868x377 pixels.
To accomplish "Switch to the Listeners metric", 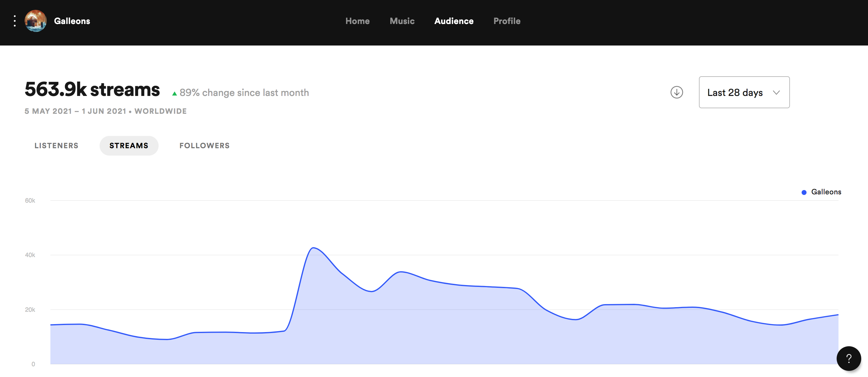I will pyautogui.click(x=56, y=146).
